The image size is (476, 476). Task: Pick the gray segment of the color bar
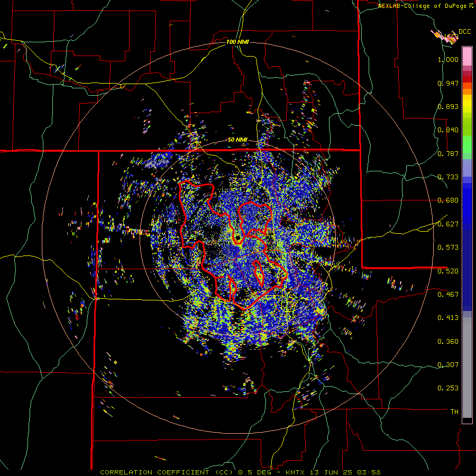coord(467,368)
